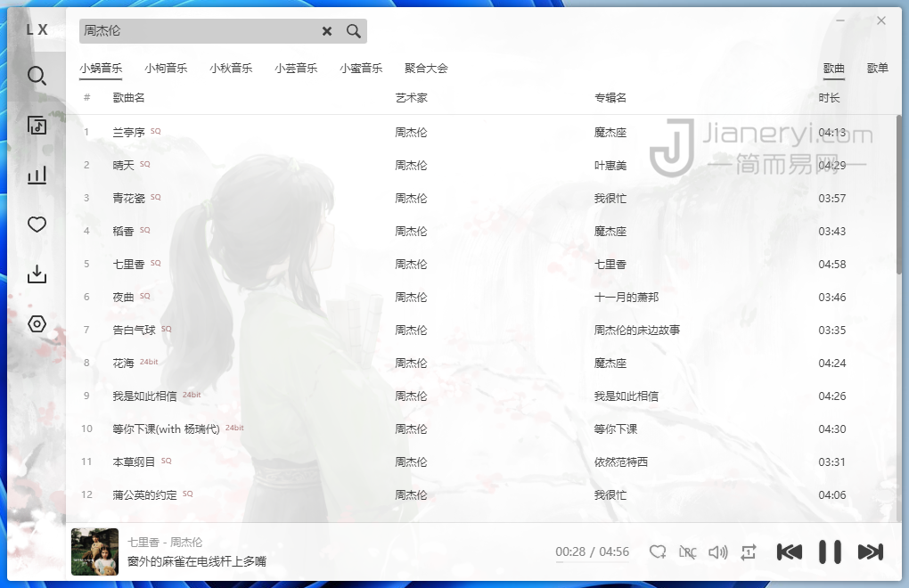Skip to next track
Screen dimensions: 909x588
click(870, 552)
